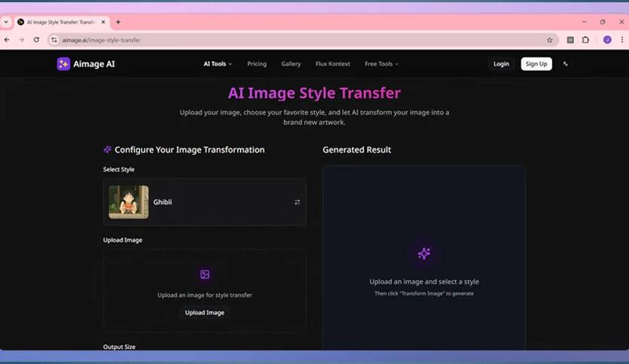Click the 'Generated Result' heading
This screenshot has width=629, height=364.
click(357, 150)
